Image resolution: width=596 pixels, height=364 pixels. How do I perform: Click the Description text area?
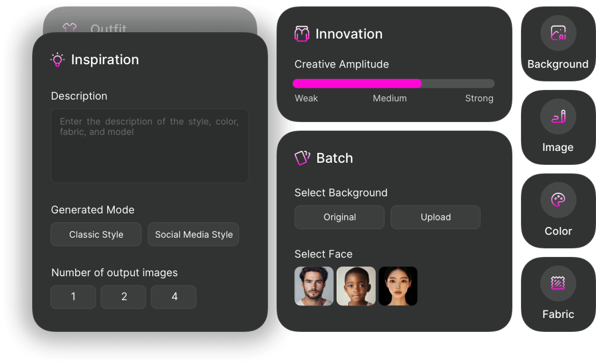[150, 146]
